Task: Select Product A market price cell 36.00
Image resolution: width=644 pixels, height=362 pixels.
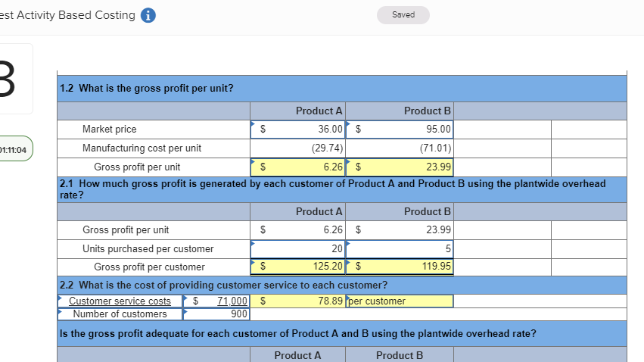Action: [297, 129]
